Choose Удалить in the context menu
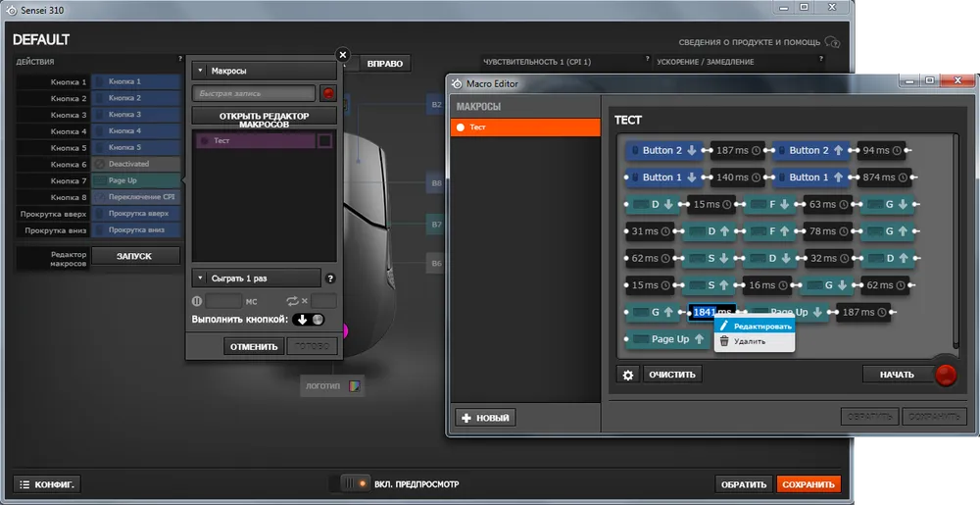980x505 pixels. pos(748,341)
